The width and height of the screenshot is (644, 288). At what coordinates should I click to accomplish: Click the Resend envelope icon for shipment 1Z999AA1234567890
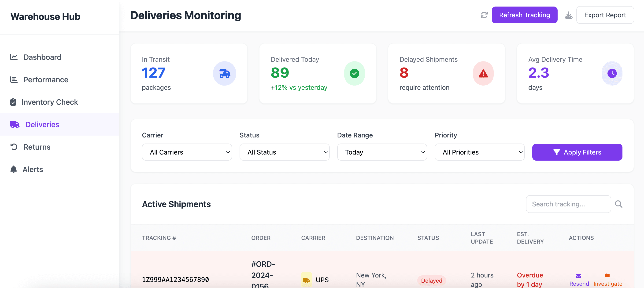[578, 276]
